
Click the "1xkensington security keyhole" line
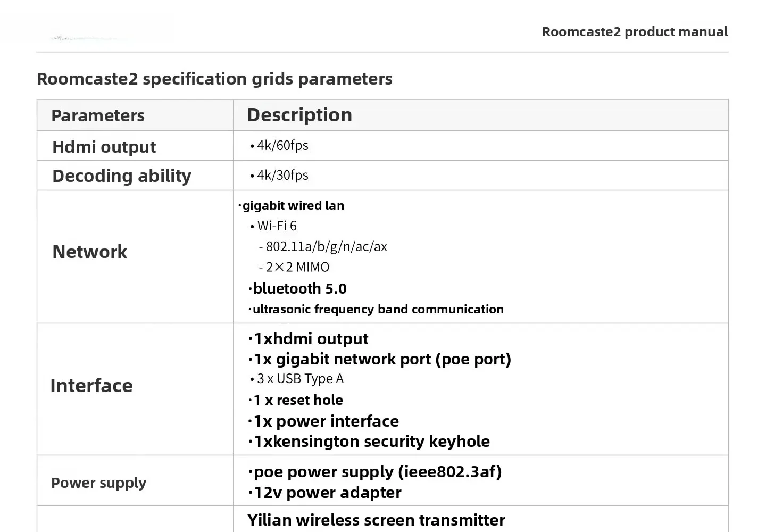click(371, 442)
